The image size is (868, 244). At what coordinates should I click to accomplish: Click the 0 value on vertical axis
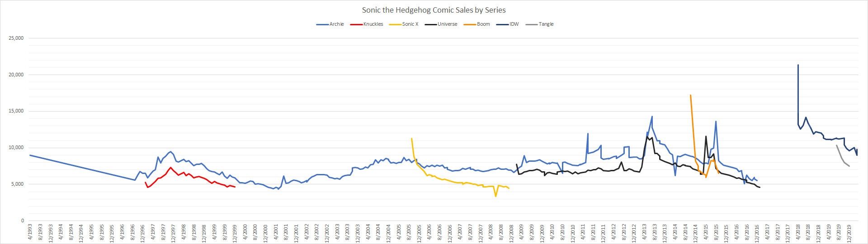(23, 221)
